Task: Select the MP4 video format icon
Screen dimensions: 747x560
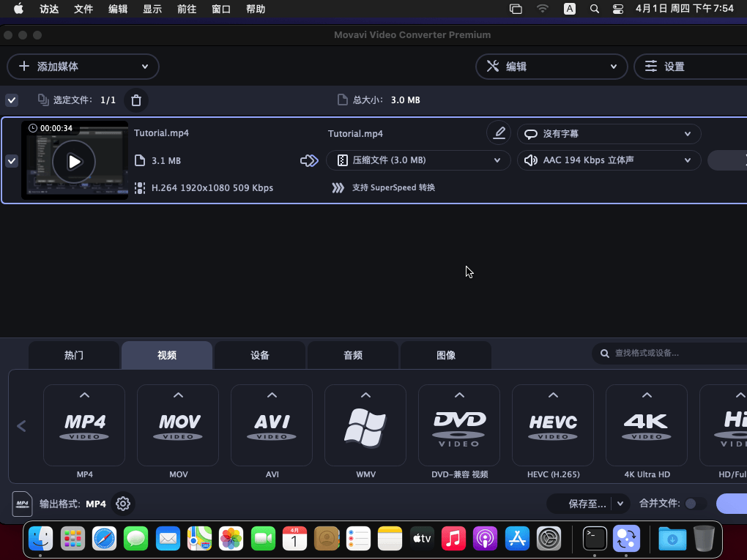Action: click(84, 426)
